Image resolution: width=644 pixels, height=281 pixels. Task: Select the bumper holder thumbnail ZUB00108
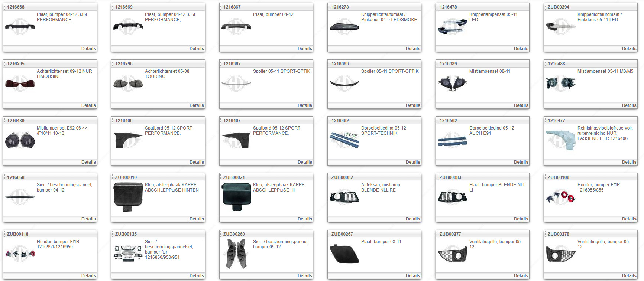pyautogui.click(x=560, y=197)
